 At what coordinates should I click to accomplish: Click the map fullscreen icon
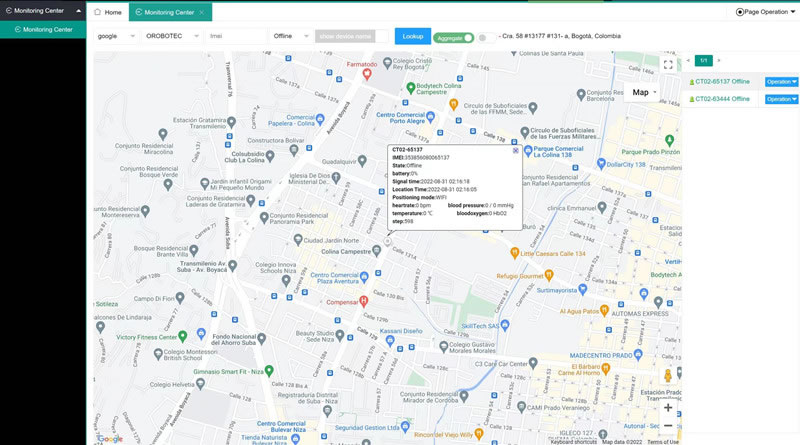(668, 65)
